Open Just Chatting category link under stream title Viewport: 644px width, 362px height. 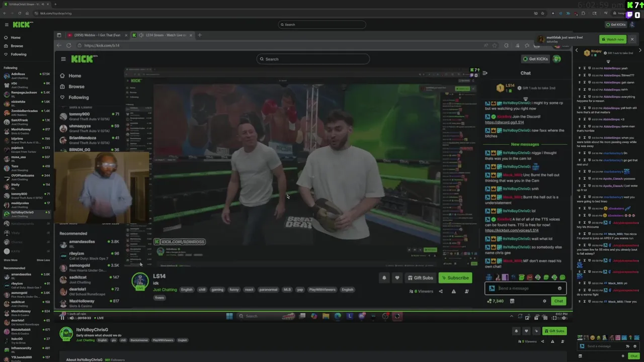click(x=85, y=340)
